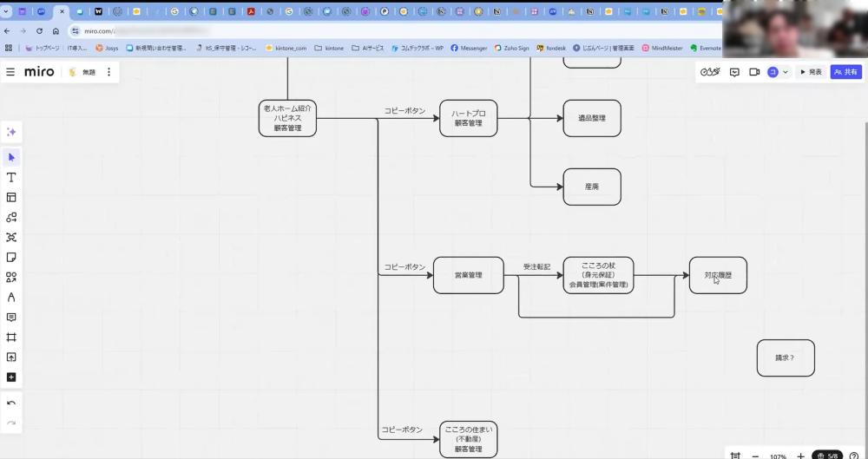The height and width of the screenshot is (459, 868).
Task: Expand the collaborators dropdown arrow
Action: click(x=785, y=72)
